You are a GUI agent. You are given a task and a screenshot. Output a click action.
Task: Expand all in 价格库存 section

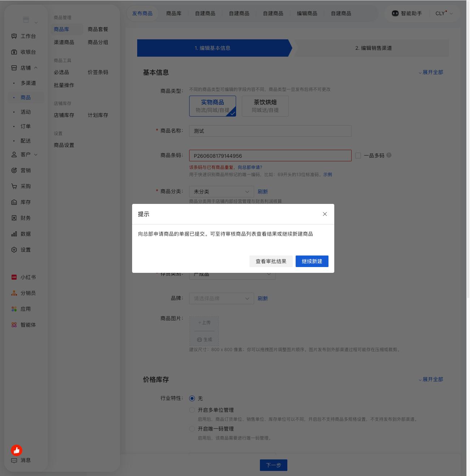point(431,379)
